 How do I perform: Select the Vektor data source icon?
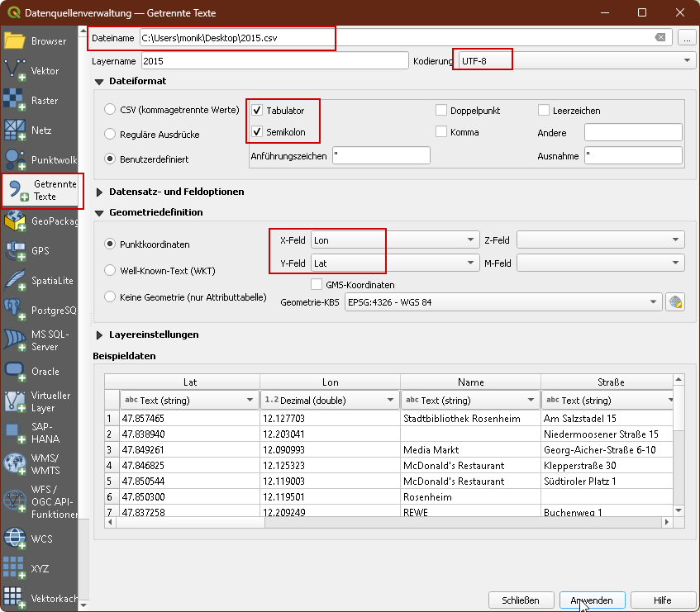[x=16, y=71]
